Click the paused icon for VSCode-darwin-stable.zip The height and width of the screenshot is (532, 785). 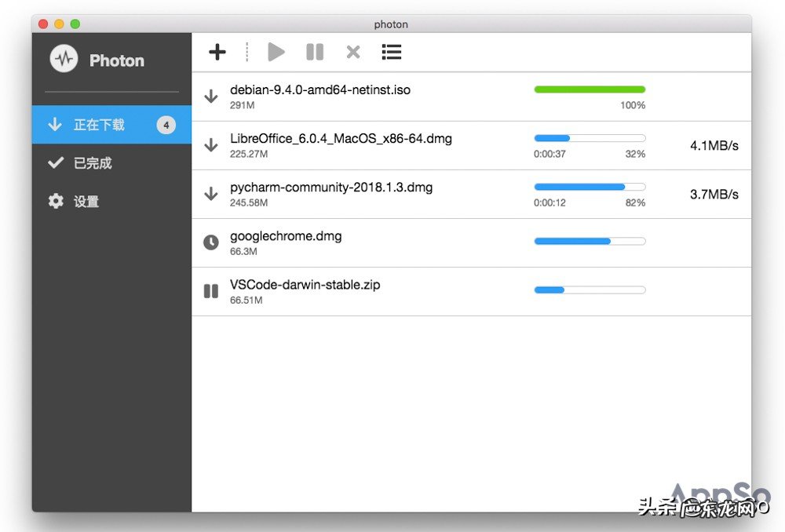(x=211, y=291)
